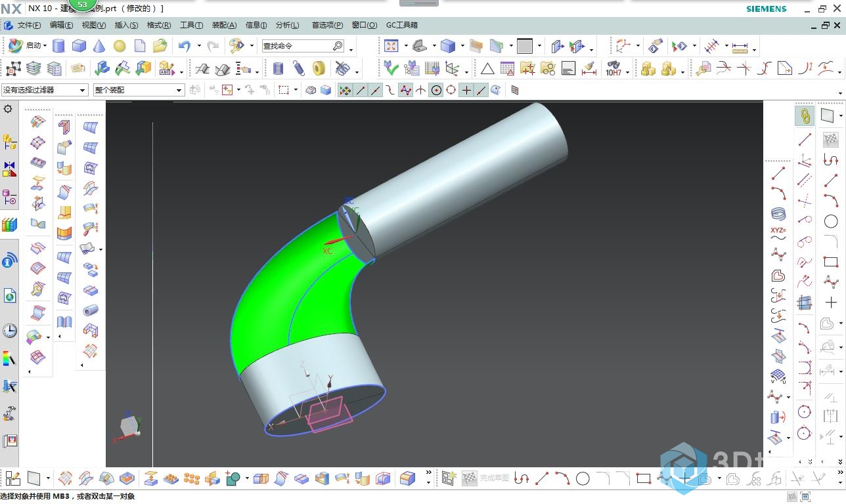Open the GC工具箱 menu
Screen dimensions: 846x504
pos(402,25)
